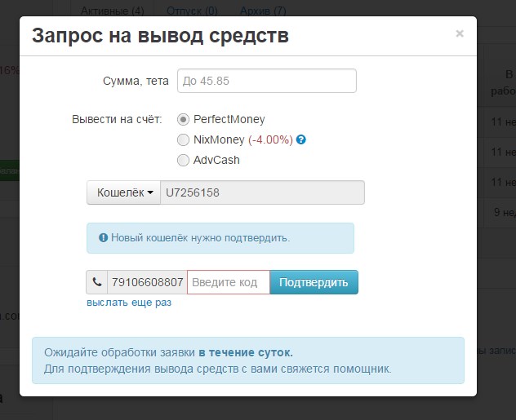
Task: Open the Архив (7) tab
Action: click(263, 11)
